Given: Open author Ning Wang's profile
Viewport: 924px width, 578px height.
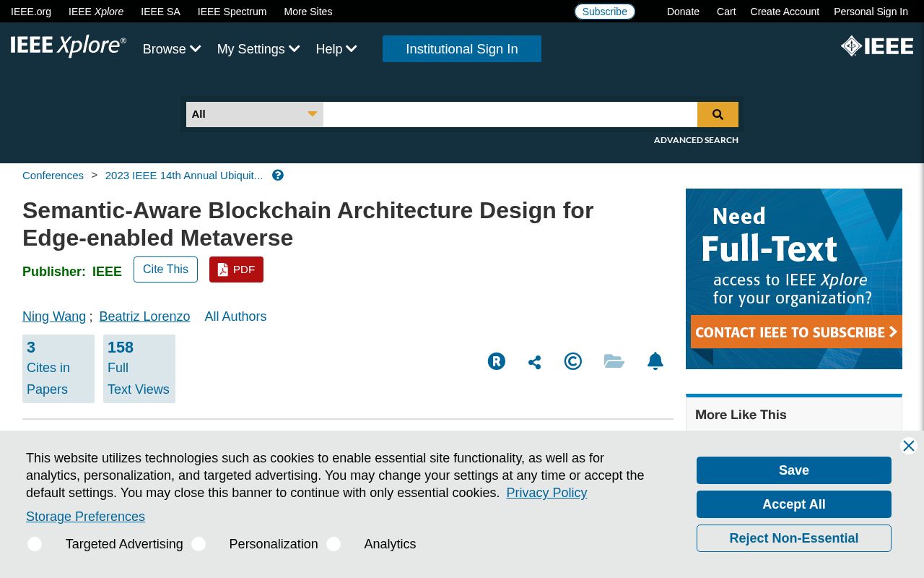Looking at the screenshot, I should (54, 316).
